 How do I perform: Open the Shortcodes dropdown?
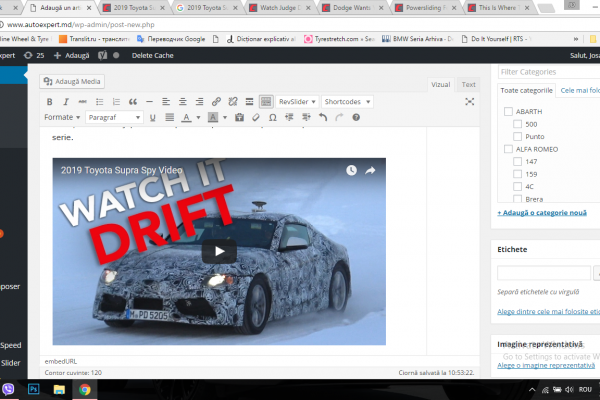coord(347,102)
